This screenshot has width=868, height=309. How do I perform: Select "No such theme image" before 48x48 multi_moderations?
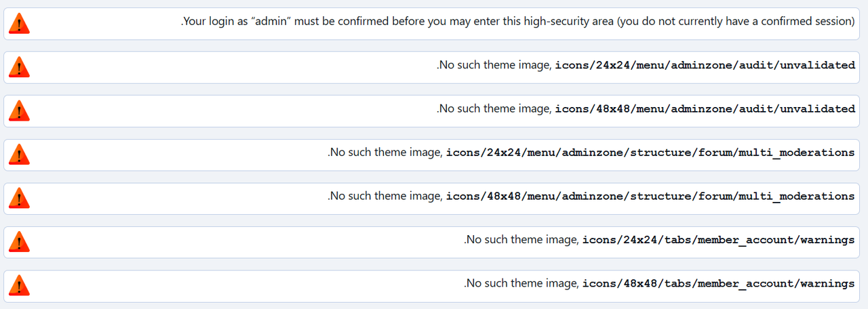pos(384,196)
